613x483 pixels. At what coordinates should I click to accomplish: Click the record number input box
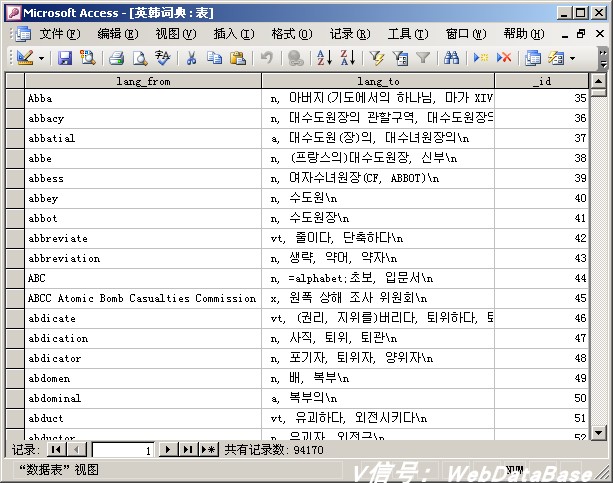(x=123, y=450)
